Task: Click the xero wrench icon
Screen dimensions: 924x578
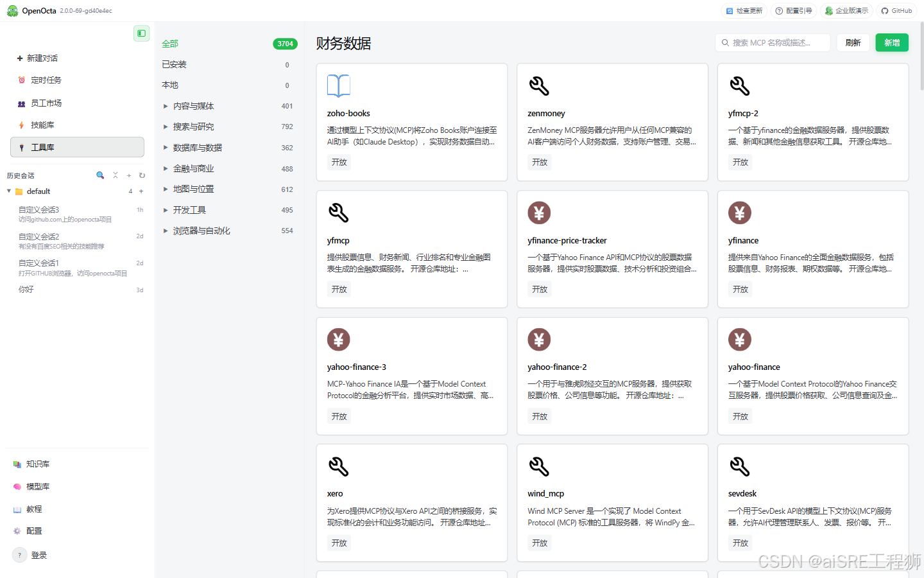Action: tap(338, 466)
